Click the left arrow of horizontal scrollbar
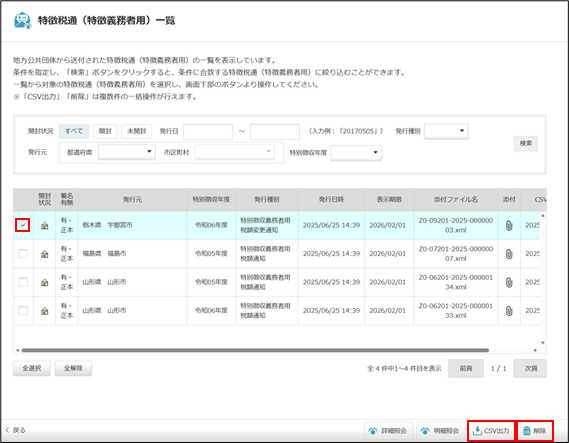Screen dimensions: 569x443 (17, 350)
